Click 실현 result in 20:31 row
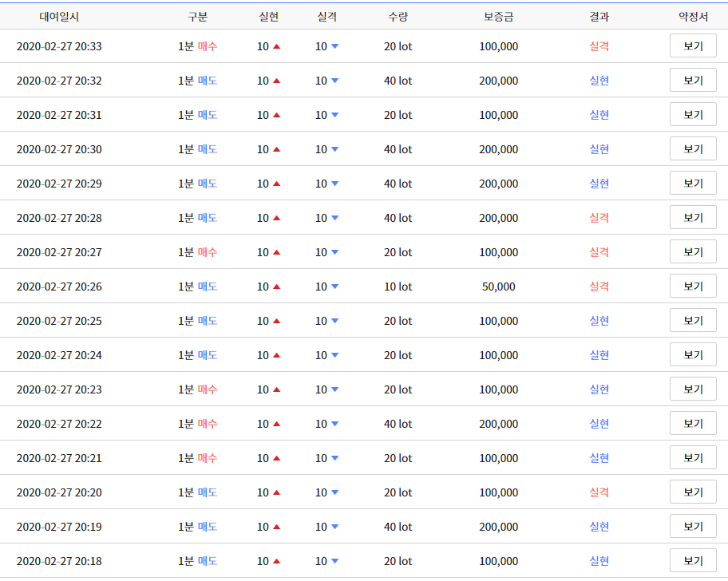Image resolution: width=728 pixels, height=581 pixels. click(599, 115)
